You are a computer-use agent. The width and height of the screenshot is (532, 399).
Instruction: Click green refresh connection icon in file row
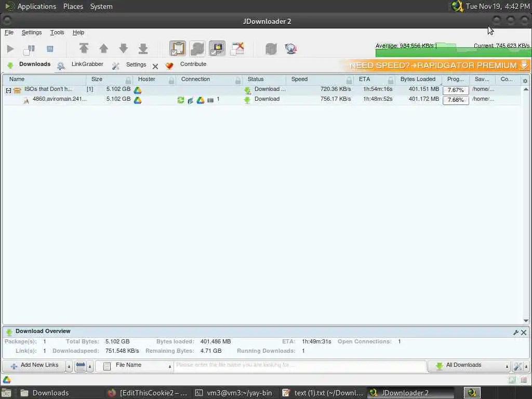[x=180, y=100]
